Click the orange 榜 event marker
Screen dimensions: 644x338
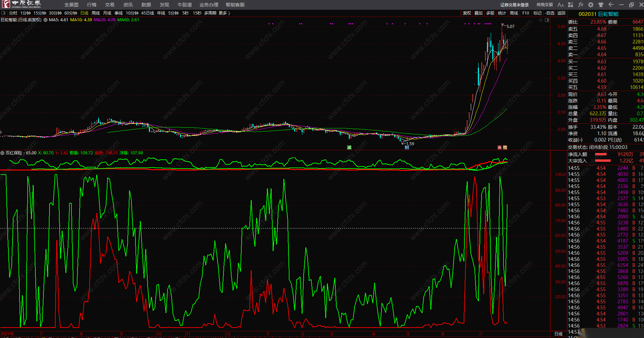click(505, 148)
